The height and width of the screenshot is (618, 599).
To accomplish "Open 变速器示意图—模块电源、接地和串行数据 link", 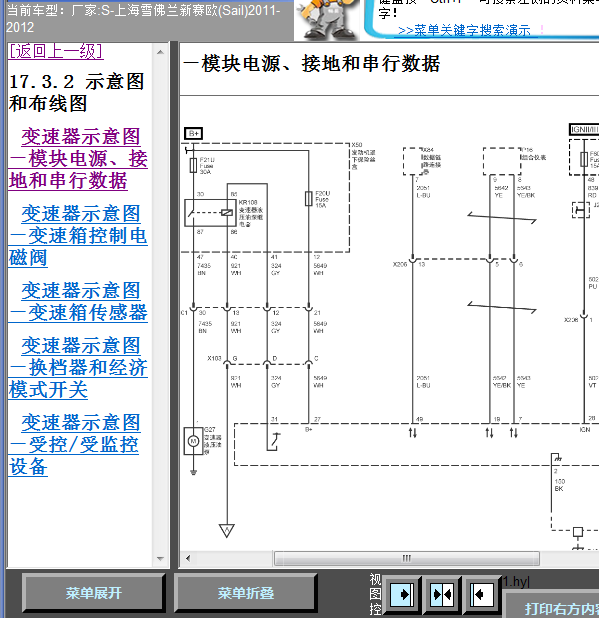I will tap(78, 159).
